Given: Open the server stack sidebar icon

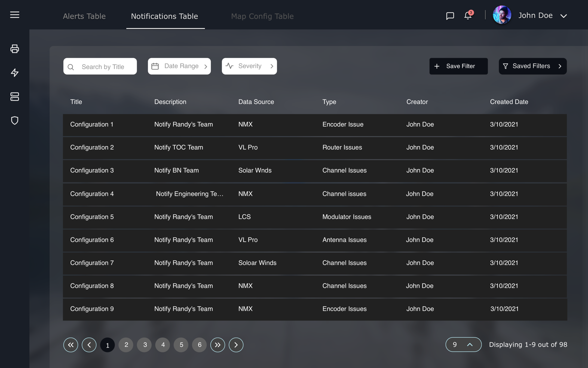Looking at the screenshot, I should (x=15, y=96).
